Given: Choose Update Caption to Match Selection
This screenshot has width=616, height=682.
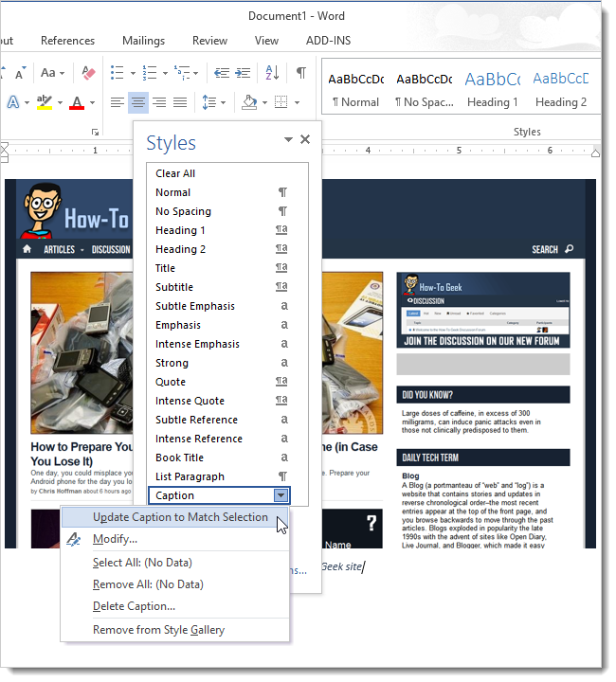Looking at the screenshot, I should [x=175, y=517].
